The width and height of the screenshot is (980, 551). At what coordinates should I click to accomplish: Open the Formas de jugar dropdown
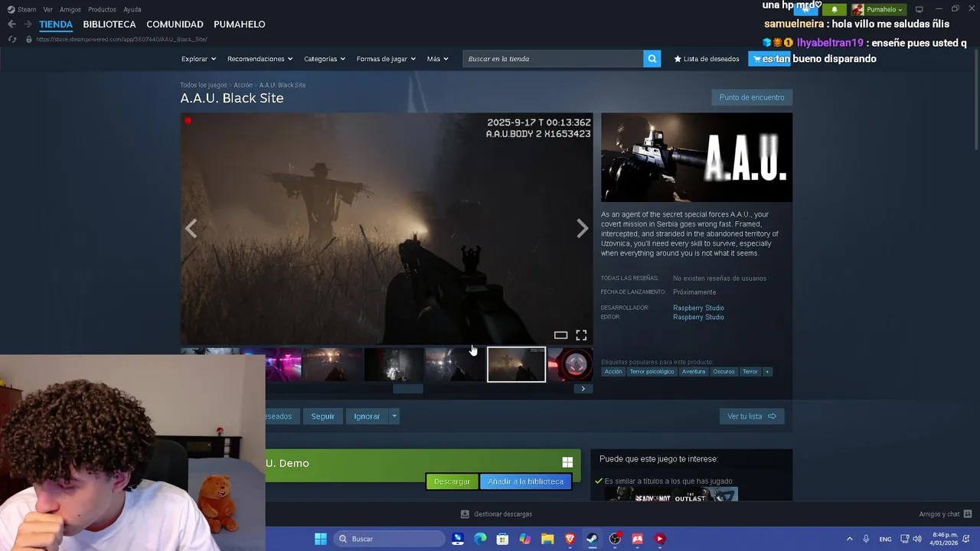coord(386,59)
